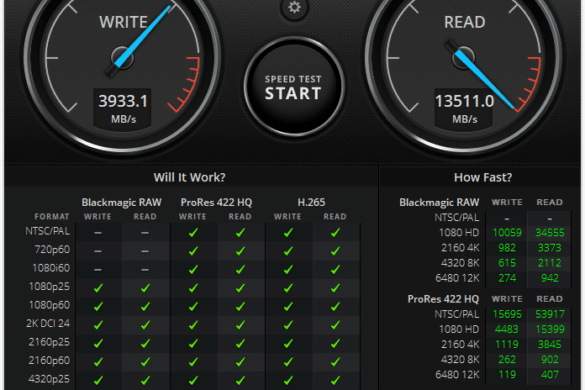
Task: Click ProRes 422 HQ write checkmark for NTSC/PAL
Action: [x=193, y=233]
